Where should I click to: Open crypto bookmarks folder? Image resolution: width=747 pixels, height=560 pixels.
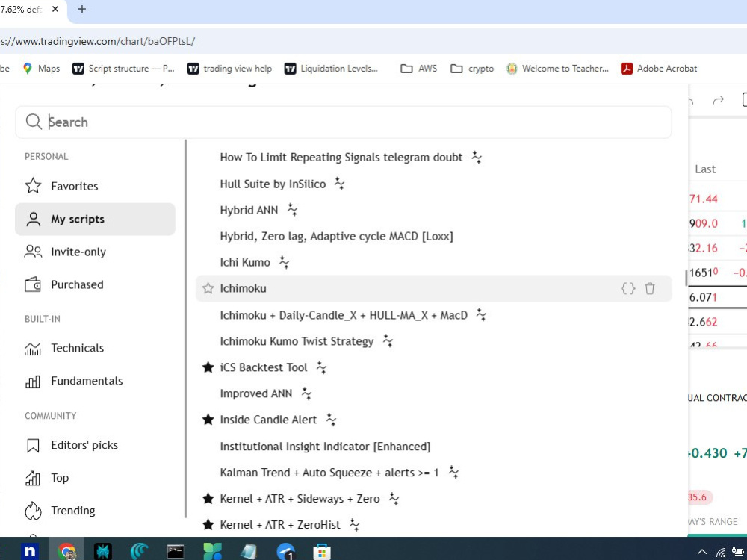point(472,69)
